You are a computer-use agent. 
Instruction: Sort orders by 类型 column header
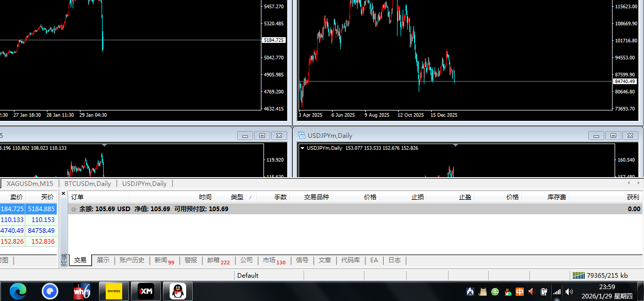(237, 197)
